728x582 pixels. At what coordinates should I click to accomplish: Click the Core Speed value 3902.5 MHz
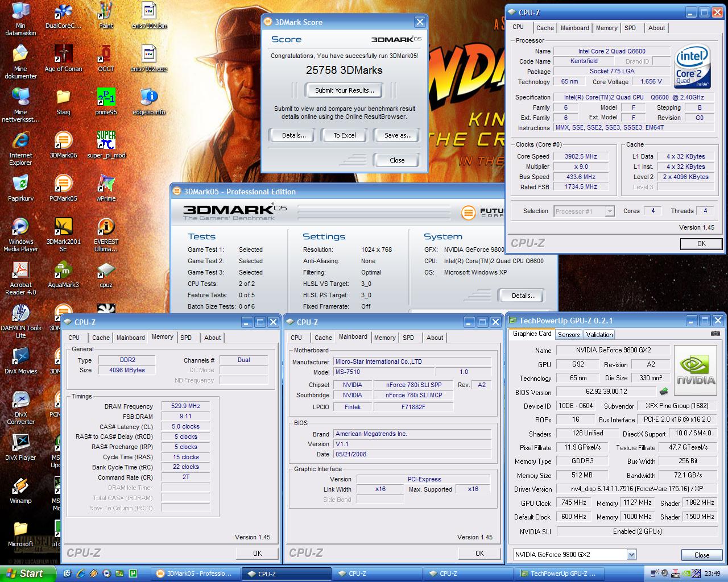581,156
